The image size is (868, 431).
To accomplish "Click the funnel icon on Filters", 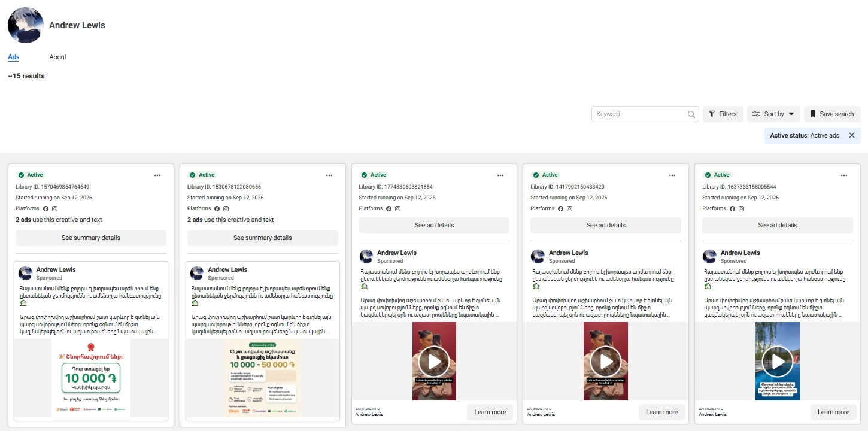I will (712, 114).
